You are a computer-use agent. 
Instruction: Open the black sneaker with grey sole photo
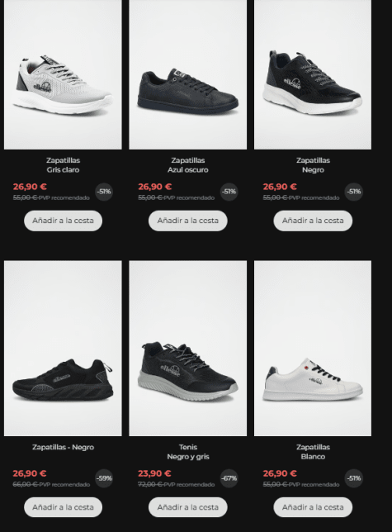(x=187, y=348)
